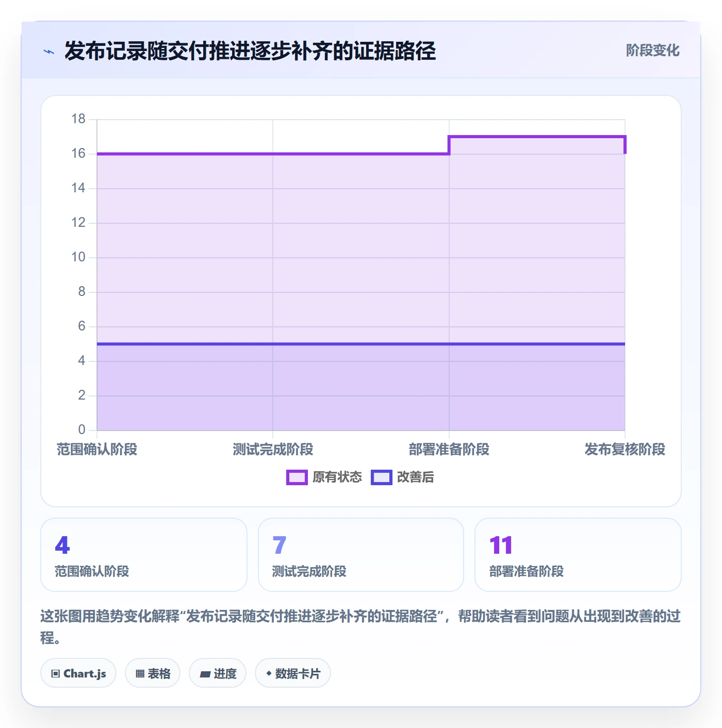Click the 表格 tag chip
Screen dimensions: 722x728
tap(153, 673)
